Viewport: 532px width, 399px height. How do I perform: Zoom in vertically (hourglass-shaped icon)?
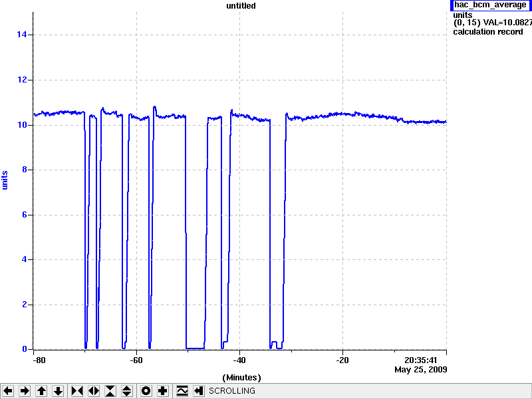point(110,391)
